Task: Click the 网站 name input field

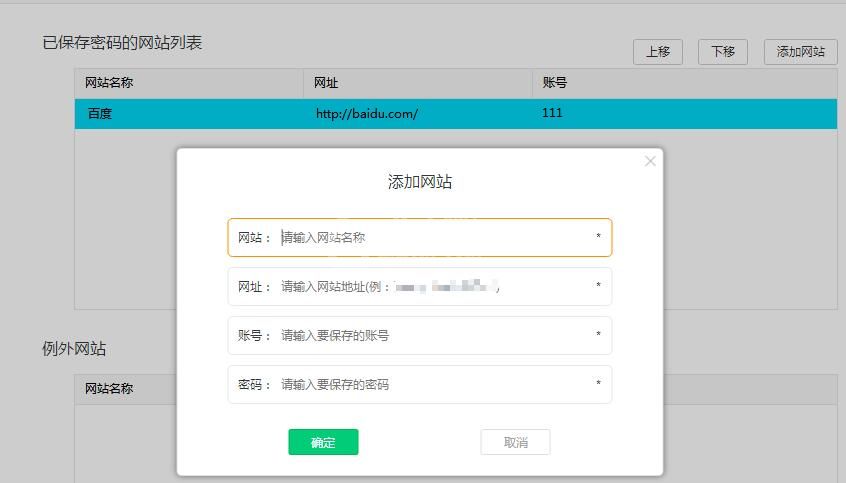Action: tap(420, 237)
